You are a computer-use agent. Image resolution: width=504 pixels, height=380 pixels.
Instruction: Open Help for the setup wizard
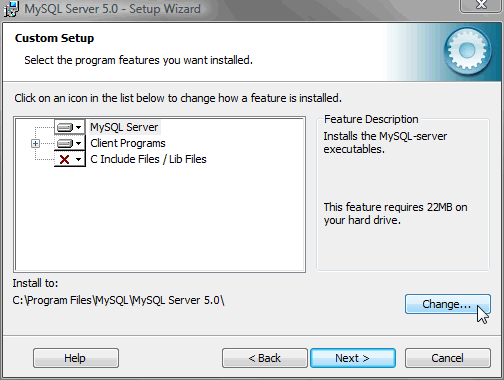point(76,358)
